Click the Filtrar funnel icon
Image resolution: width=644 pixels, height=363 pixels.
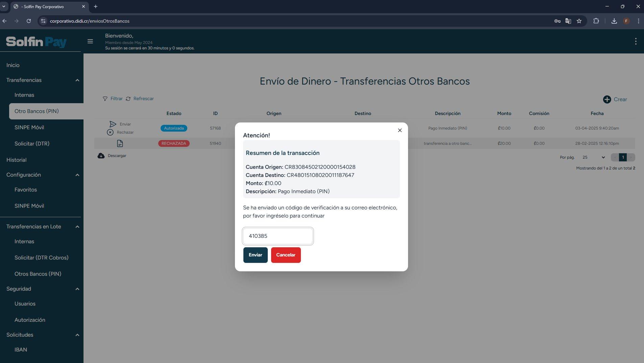[105, 99]
